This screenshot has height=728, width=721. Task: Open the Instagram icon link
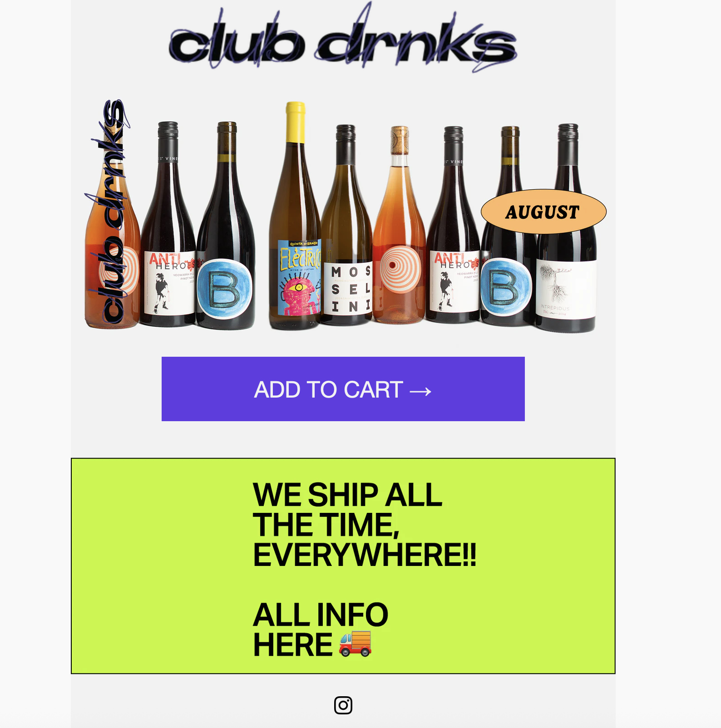click(x=343, y=705)
